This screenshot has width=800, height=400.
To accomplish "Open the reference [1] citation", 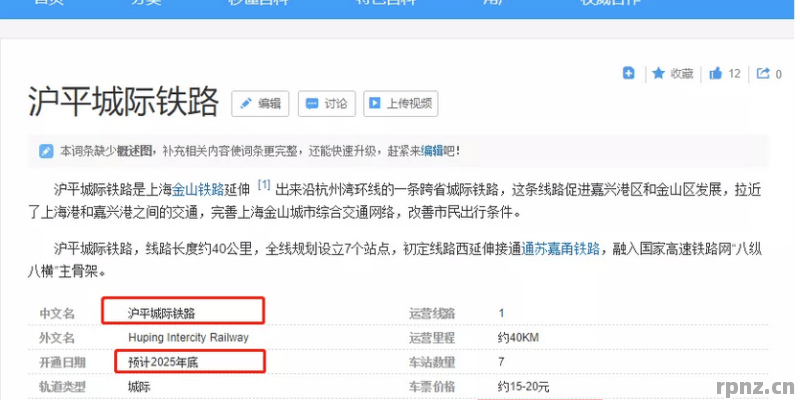I will [x=263, y=185].
